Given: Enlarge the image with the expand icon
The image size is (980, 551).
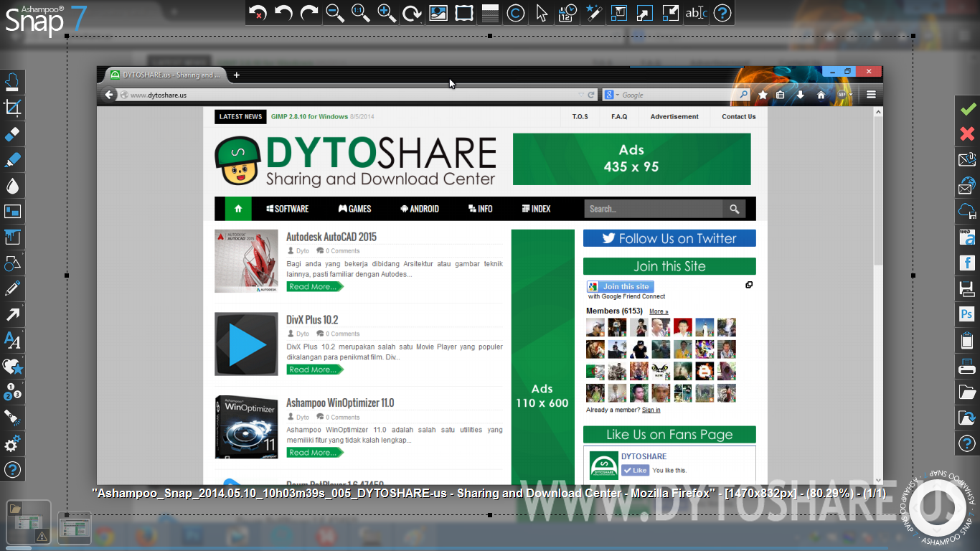Looking at the screenshot, I should click(645, 12).
